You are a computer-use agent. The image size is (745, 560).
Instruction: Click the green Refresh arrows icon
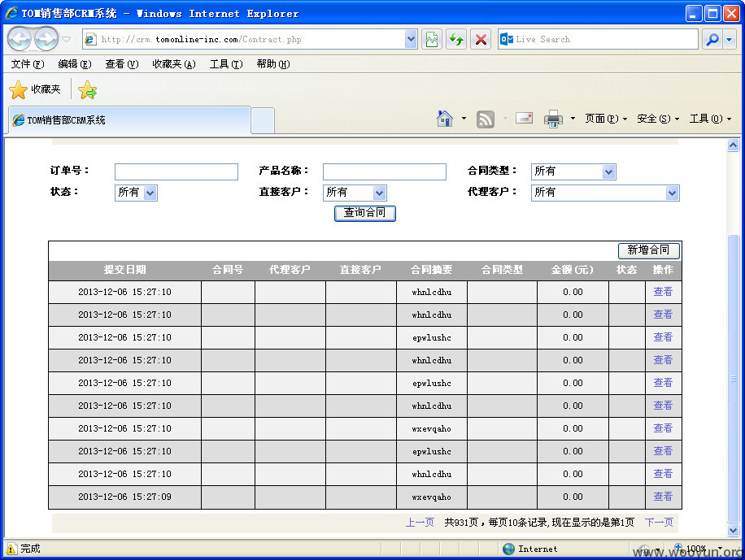(456, 40)
